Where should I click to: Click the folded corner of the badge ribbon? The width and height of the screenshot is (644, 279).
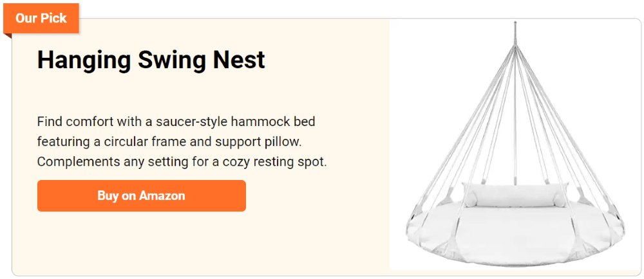7,36
